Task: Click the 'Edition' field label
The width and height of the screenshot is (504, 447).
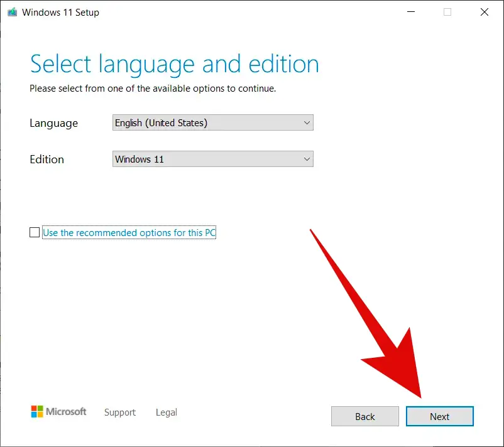Action: coord(47,159)
